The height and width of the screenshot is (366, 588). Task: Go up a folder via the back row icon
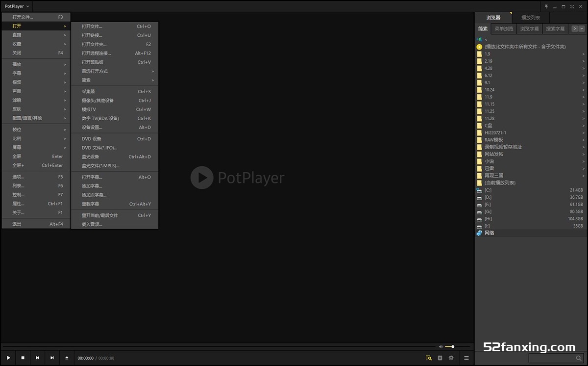(480, 39)
